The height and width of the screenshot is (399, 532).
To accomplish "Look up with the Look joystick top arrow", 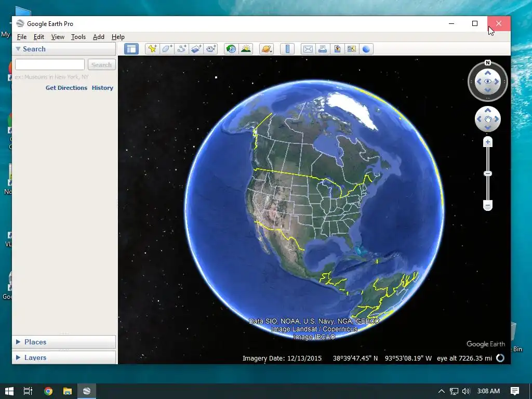I will click(x=487, y=73).
